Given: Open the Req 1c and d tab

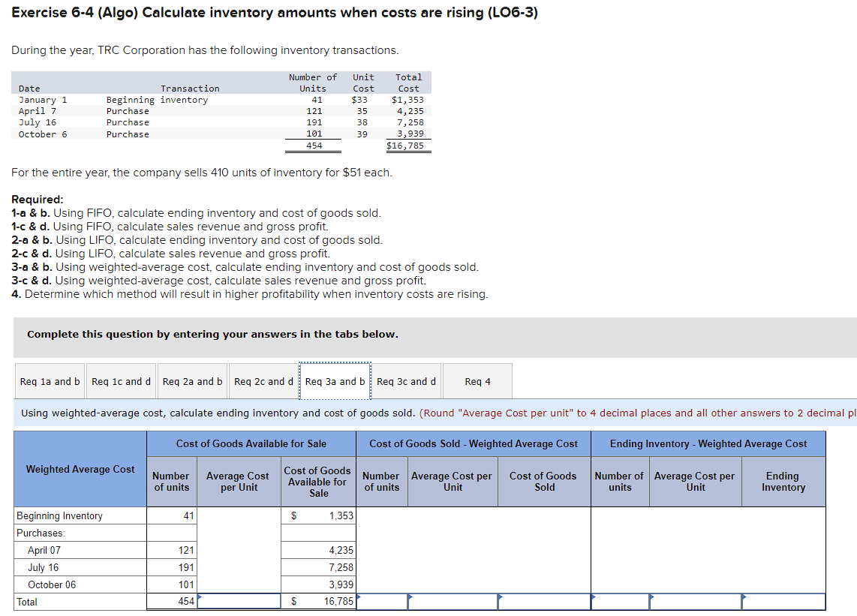Looking at the screenshot, I should pos(121,381).
